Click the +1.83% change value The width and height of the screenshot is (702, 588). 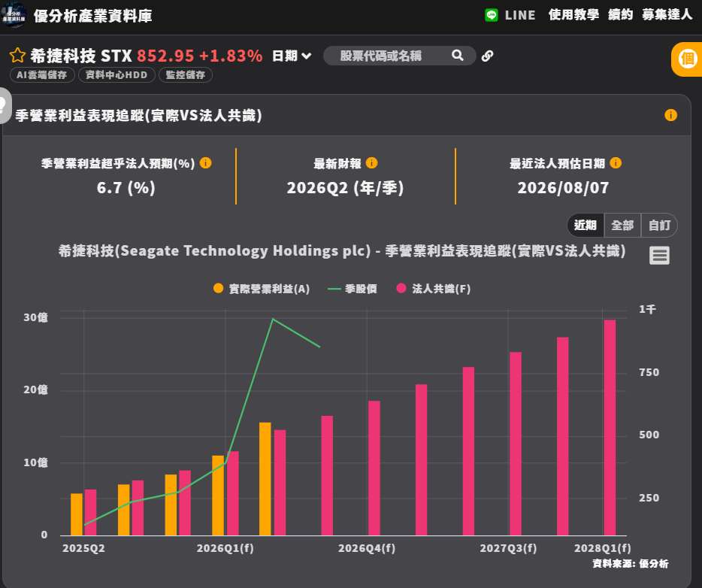click(231, 56)
